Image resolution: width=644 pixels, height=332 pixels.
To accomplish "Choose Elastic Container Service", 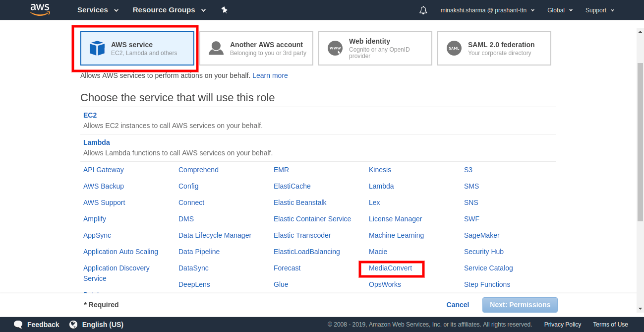I will point(312,219).
